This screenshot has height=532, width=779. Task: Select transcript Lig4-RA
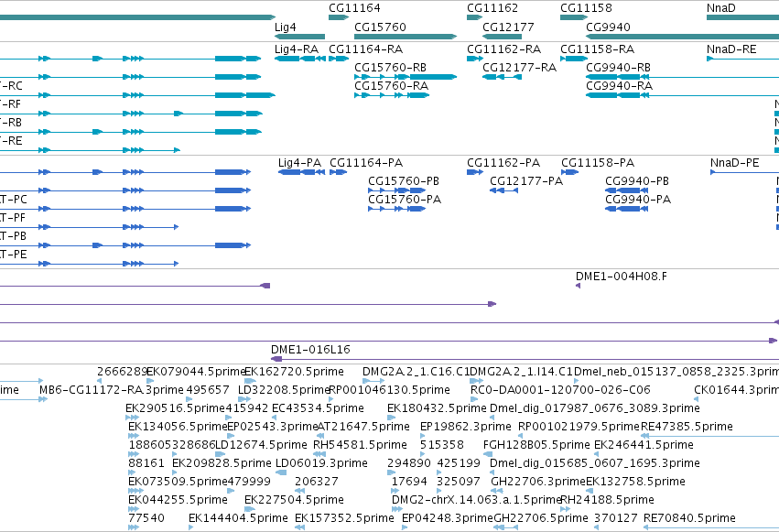[300, 59]
